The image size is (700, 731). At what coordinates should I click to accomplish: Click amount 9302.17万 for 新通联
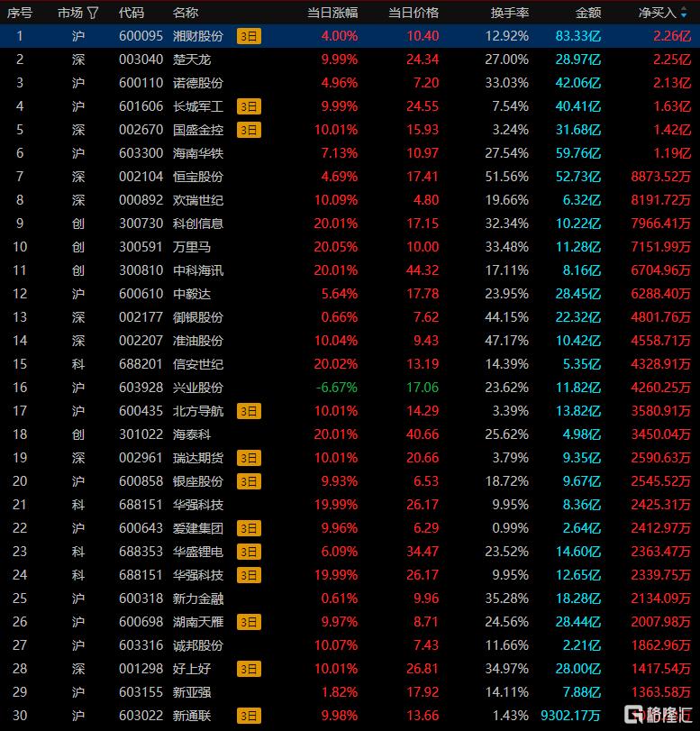click(x=571, y=716)
